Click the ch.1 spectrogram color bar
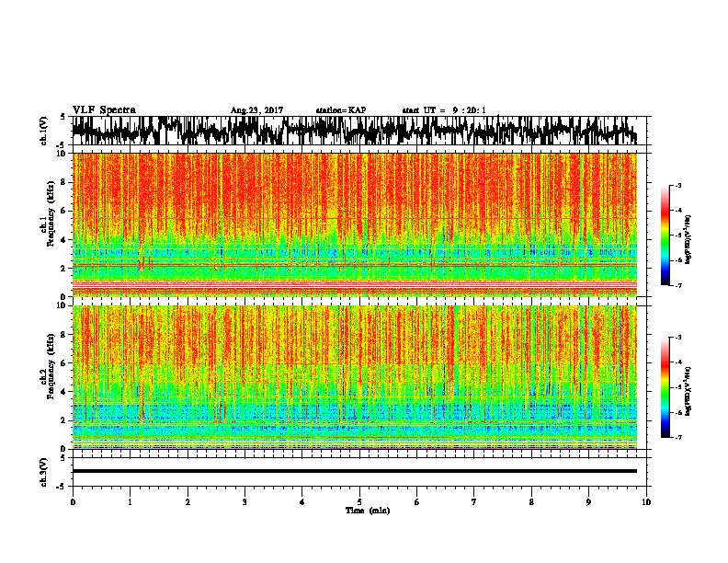The image size is (728, 563). tap(665, 236)
